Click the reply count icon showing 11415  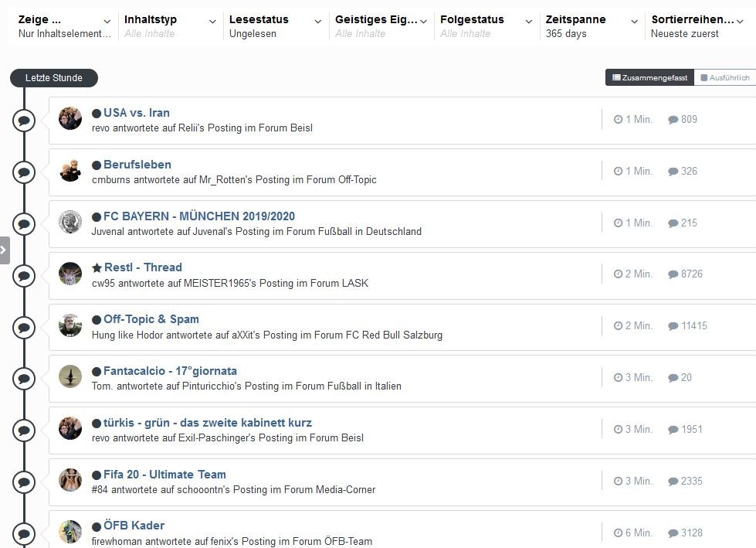coord(673,326)
